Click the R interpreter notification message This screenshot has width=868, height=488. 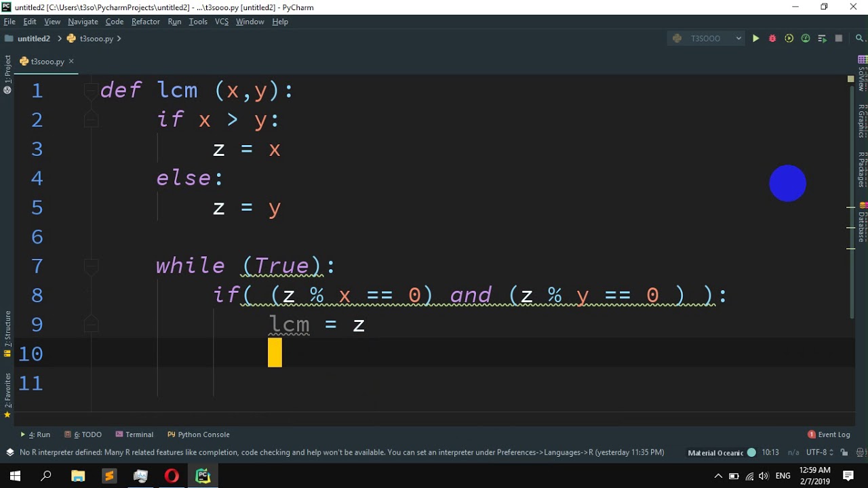(342, 452)
